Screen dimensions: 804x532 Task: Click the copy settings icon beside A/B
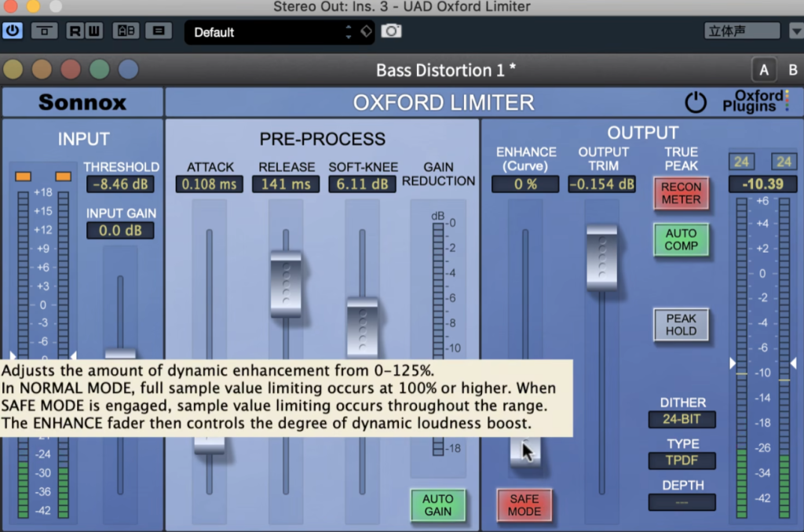159,31
